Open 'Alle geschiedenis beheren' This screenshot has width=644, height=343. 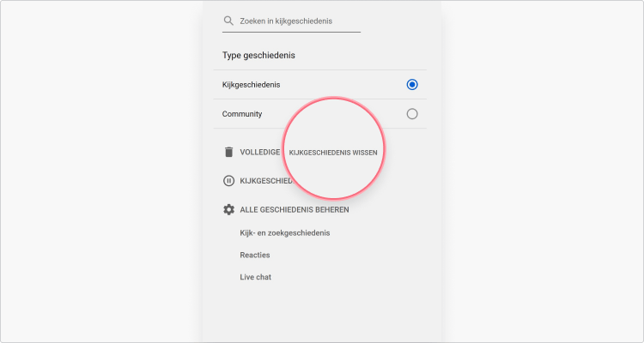point(295,209)
